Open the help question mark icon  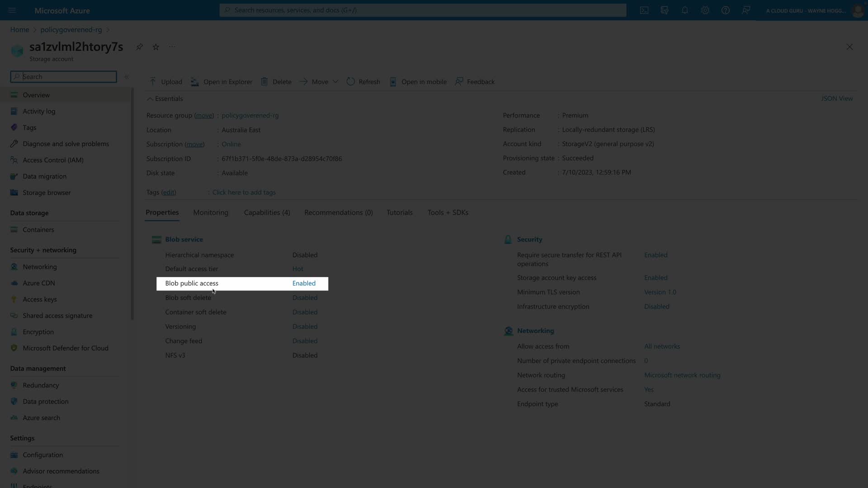726,10
